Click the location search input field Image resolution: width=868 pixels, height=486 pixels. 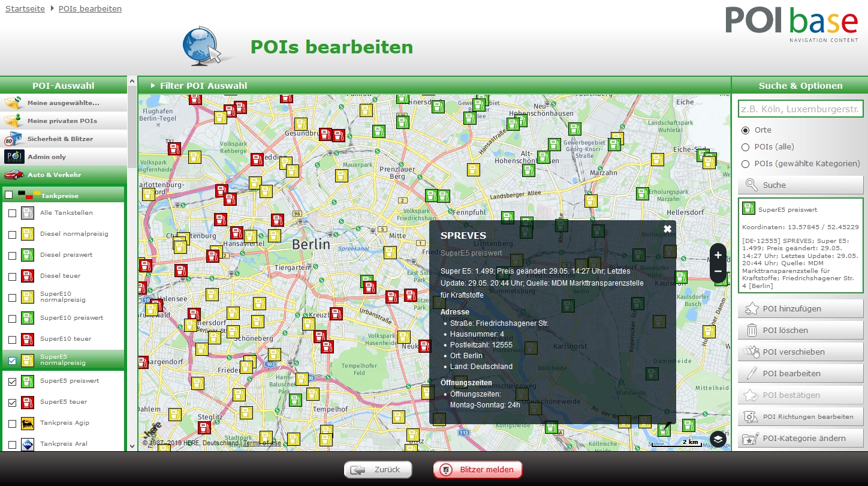click(x=800, y=109)
